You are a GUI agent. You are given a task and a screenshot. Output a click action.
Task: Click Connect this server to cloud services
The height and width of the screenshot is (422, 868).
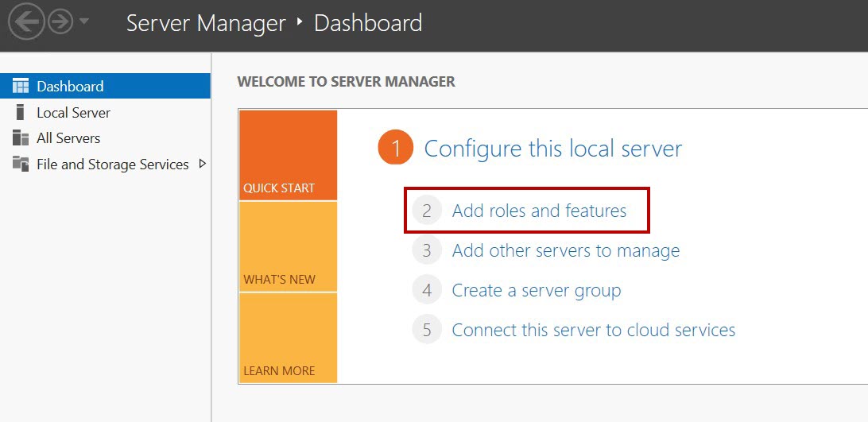(x=594, y=330)
